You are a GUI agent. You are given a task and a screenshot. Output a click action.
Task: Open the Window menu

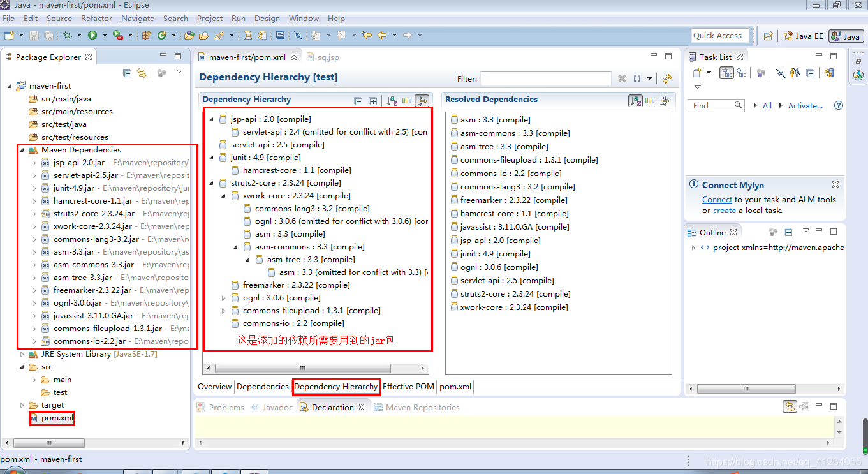304,19
